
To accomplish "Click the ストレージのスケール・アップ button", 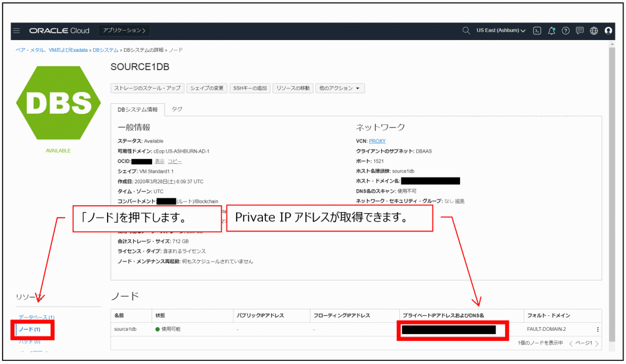I will (147, 88).
